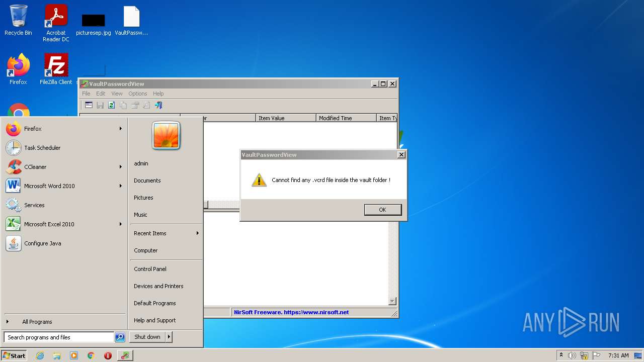Open the Edit menu in VaultPasswordView
644x362 pixels.
[101, 94]
